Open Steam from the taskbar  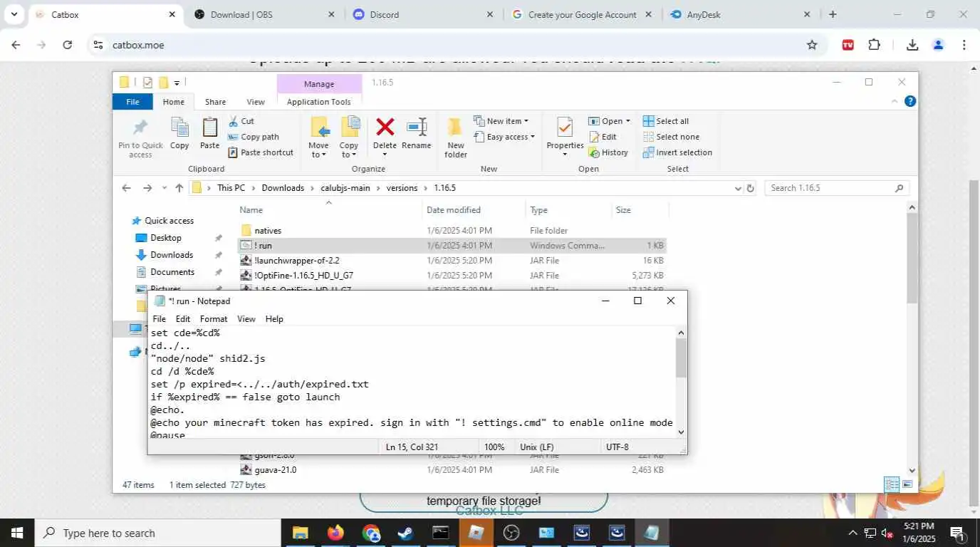click(x=406, y=533)
